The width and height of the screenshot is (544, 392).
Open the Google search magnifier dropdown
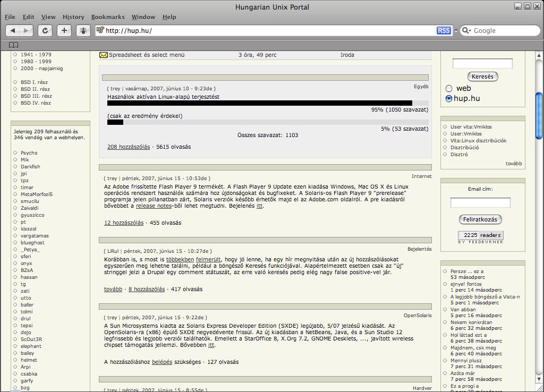coord(467,30)
